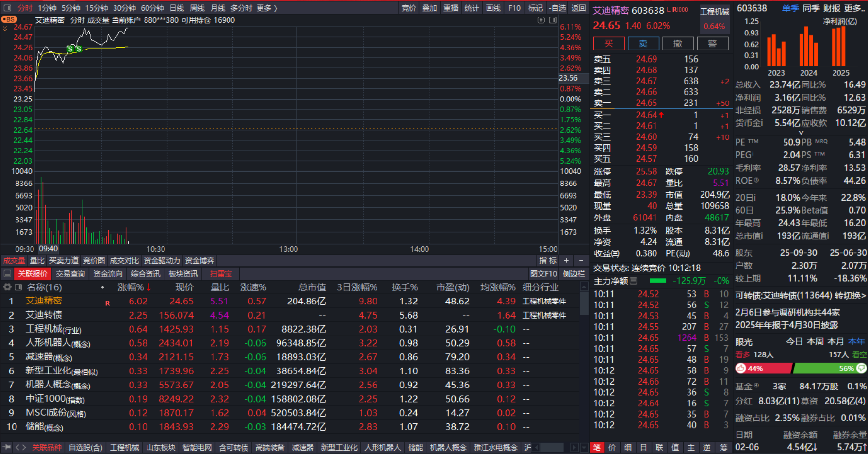The width and height of the screenshot is (868, 454).
Task: Click the 主 main-force view button
Action: click(x=691, y=447)
